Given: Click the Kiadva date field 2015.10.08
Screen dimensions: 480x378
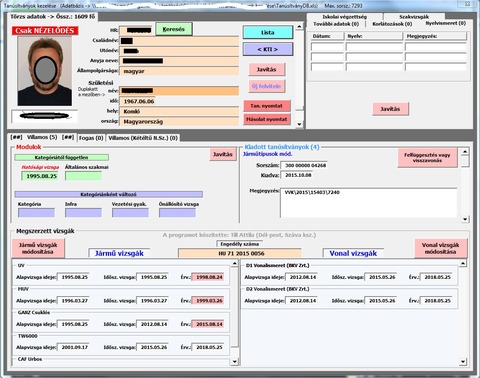Looking at the screenshot, I should coord(297,175).
